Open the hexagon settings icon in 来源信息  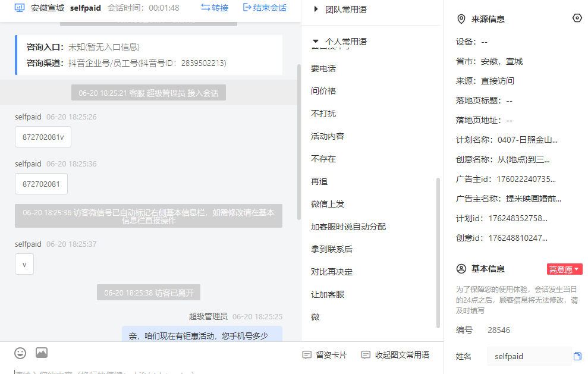coord(577,18)
